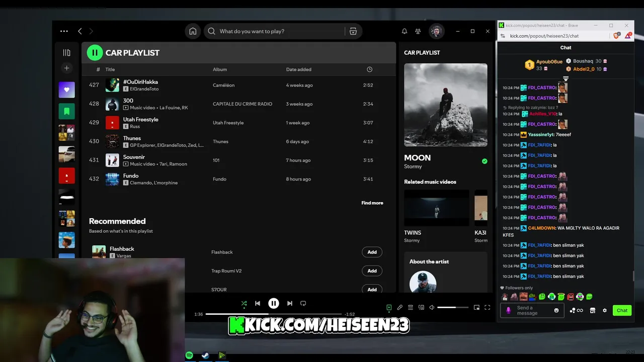
Task: Pause CAR PLAYLIST with the green header button
Action: (x=95, y=52)
